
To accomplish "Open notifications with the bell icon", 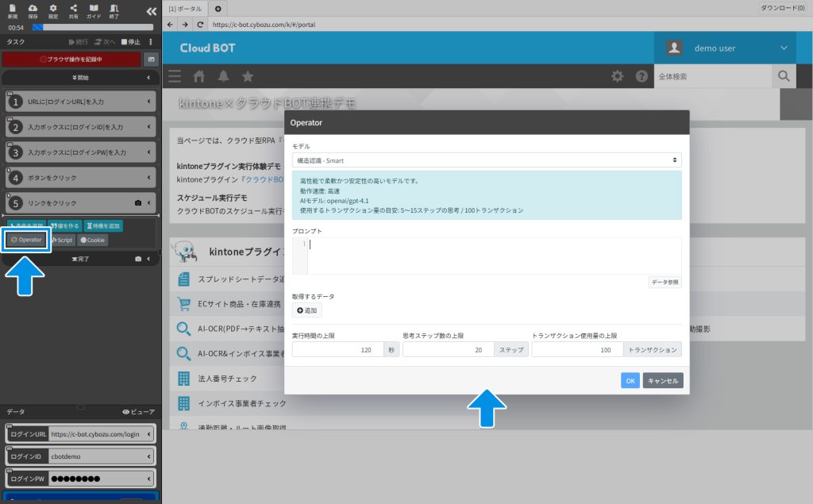I will [x=223, y=77].
